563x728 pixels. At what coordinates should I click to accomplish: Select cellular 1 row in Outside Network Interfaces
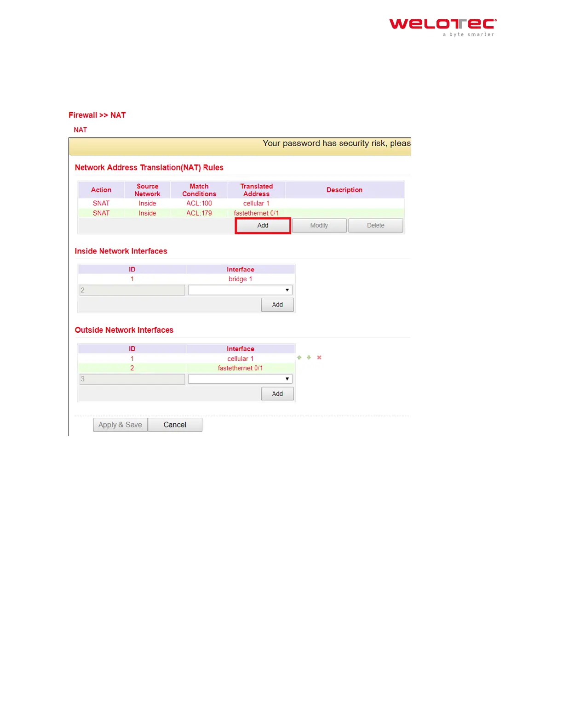coord(186,358)
